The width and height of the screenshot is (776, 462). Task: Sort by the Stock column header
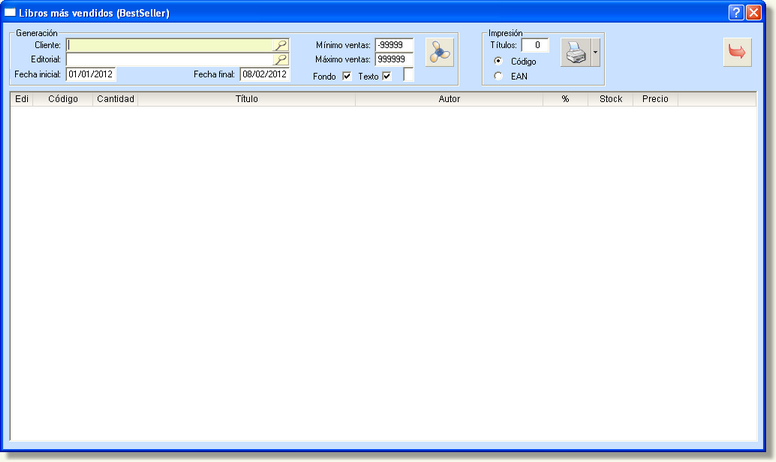(x=611, y=99)
